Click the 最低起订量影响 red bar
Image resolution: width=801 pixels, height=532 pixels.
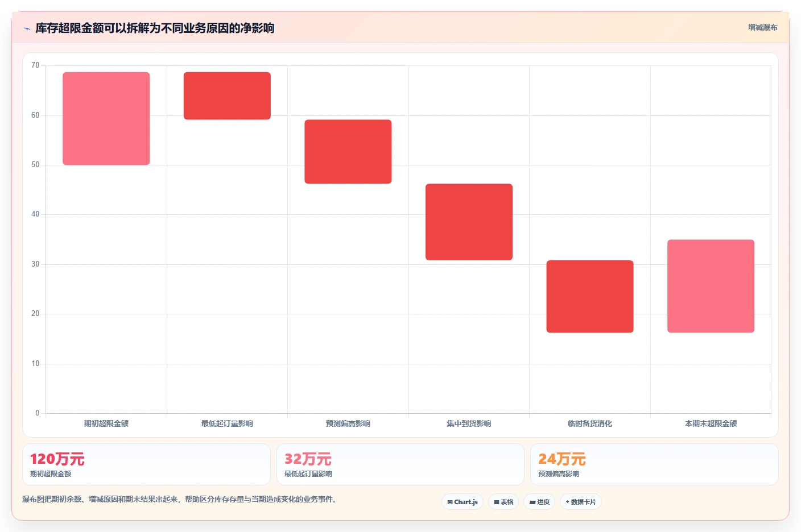click(227, 96)
